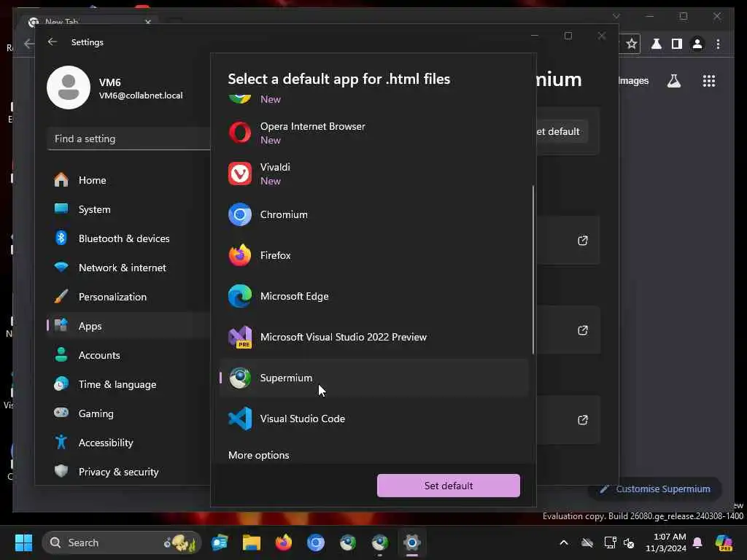Open the Windows Start menu

(23, 542)
